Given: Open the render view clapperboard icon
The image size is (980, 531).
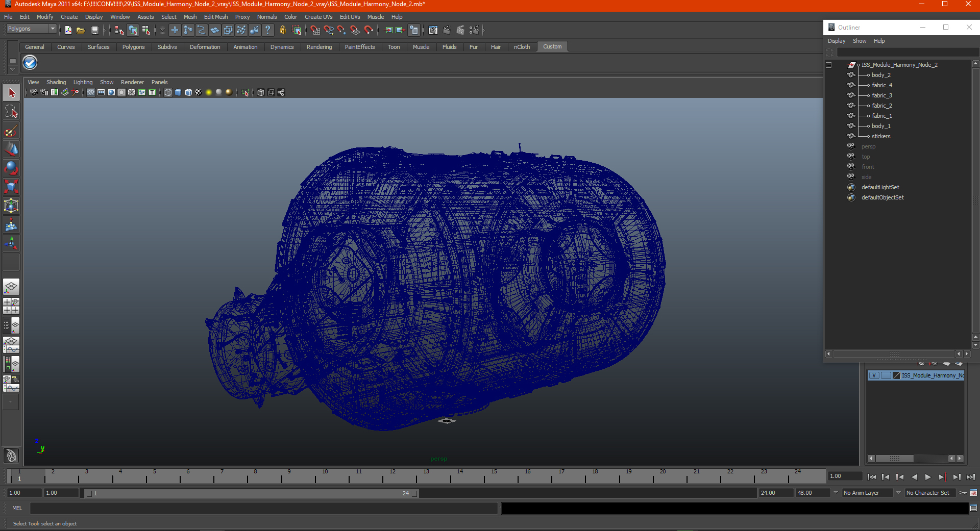Looking at the screenshot, I should coord(433,31).
